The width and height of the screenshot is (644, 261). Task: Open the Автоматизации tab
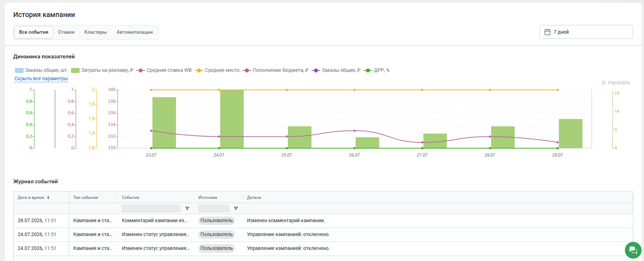click(134, 32)
